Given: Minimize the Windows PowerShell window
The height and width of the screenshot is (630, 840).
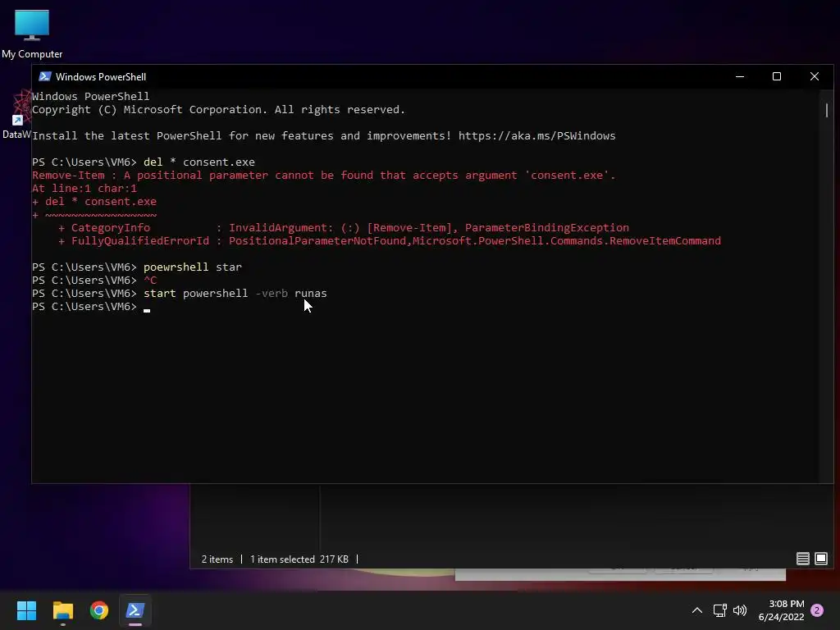Looking at the screenshot, I should [x=740, y=76].
